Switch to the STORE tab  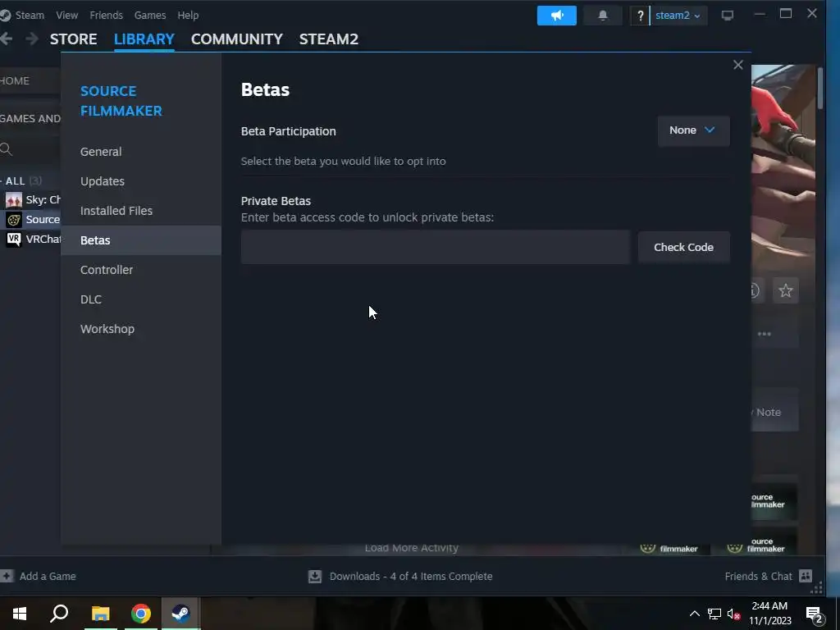click(73, 39)
